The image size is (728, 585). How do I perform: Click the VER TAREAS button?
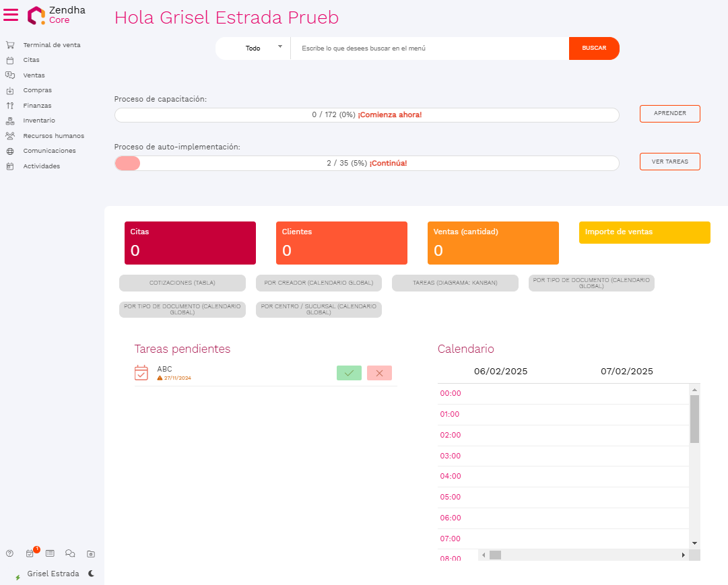click(669, 162)
